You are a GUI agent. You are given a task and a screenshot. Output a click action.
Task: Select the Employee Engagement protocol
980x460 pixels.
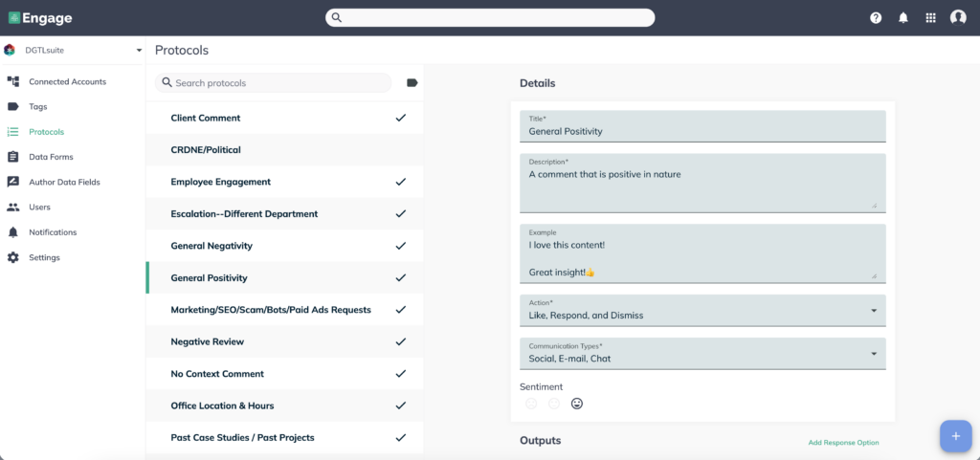tap(284, 182)
